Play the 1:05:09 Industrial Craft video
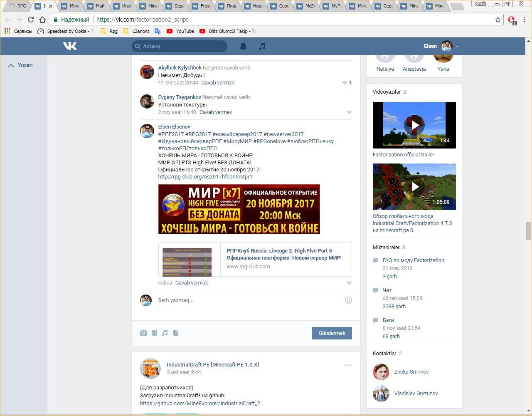532x416 pixels. (x=414, y=187)
